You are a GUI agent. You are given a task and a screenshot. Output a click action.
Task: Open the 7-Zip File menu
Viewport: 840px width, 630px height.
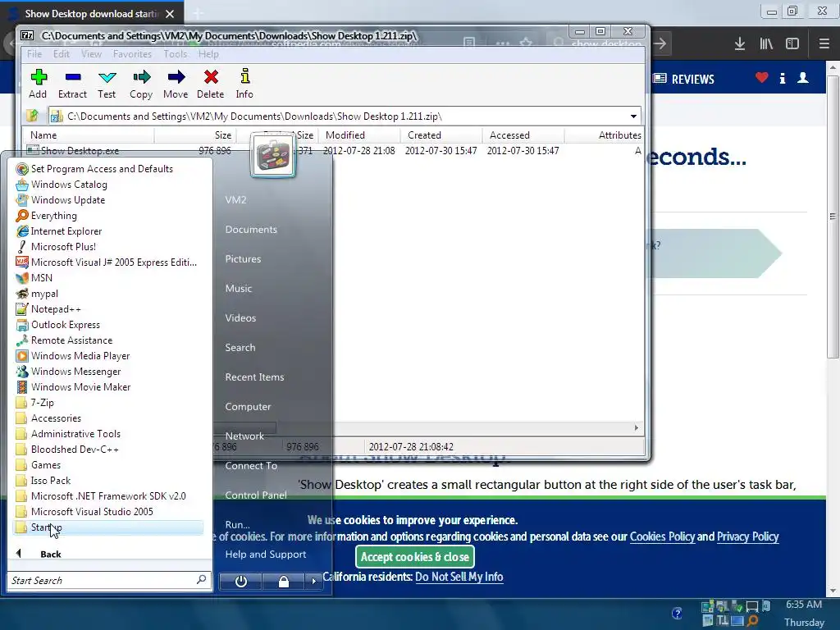point(34,54)
